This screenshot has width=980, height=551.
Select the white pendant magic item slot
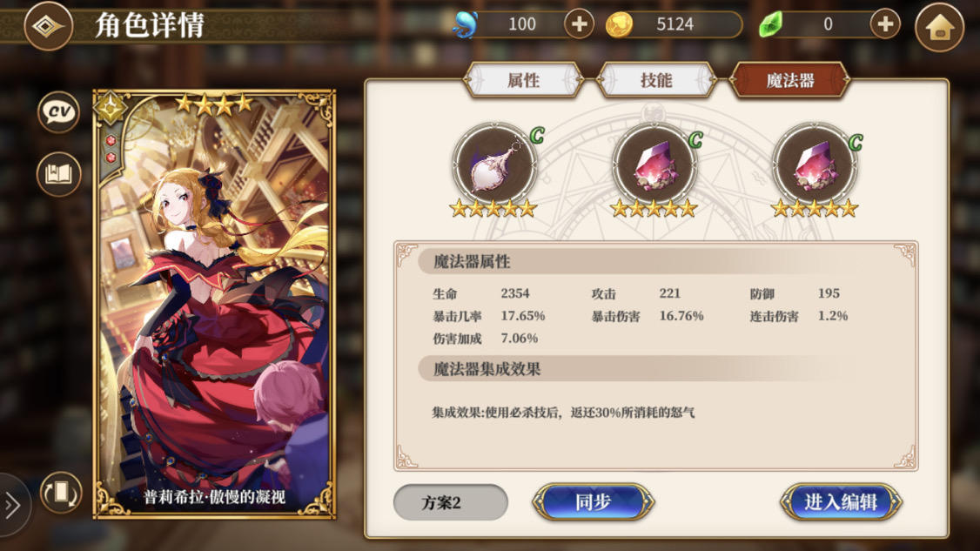(x=493, y=165)
